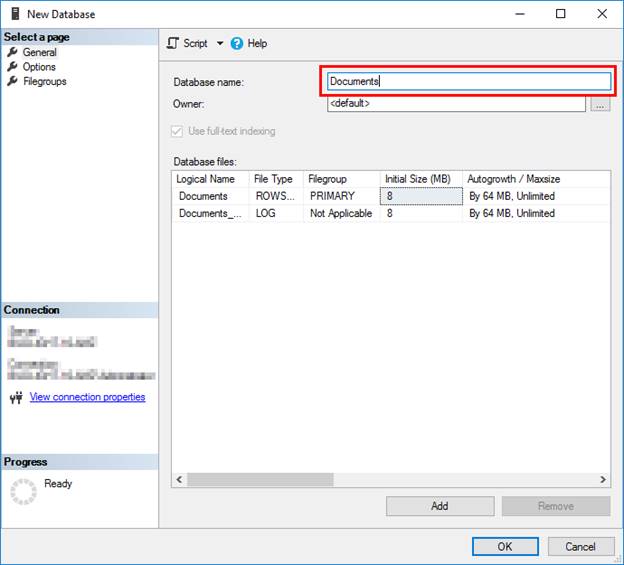Click OK to create the database
Screen dimensions: 624x565
(x=505, y=547)
